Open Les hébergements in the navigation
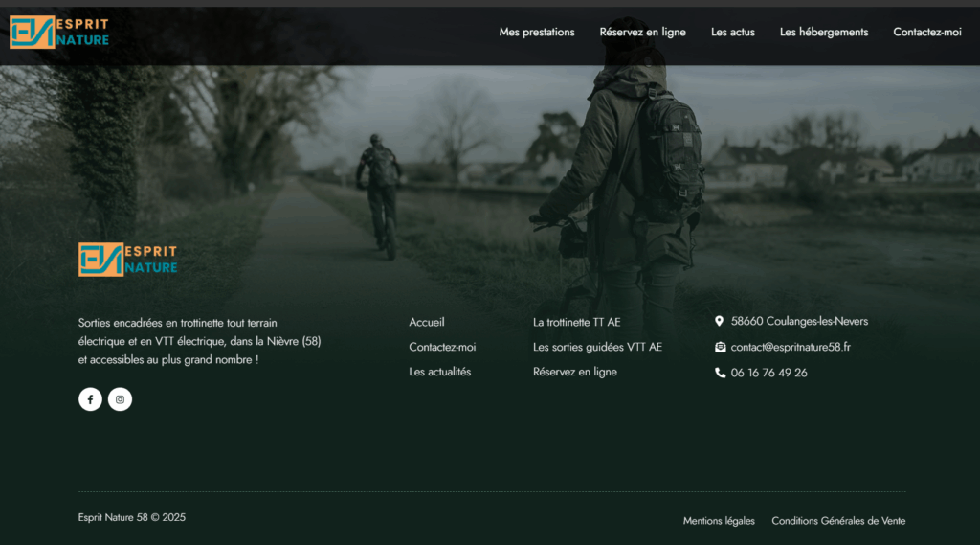This screenshot has height=545, width=980. pos(824,32)
